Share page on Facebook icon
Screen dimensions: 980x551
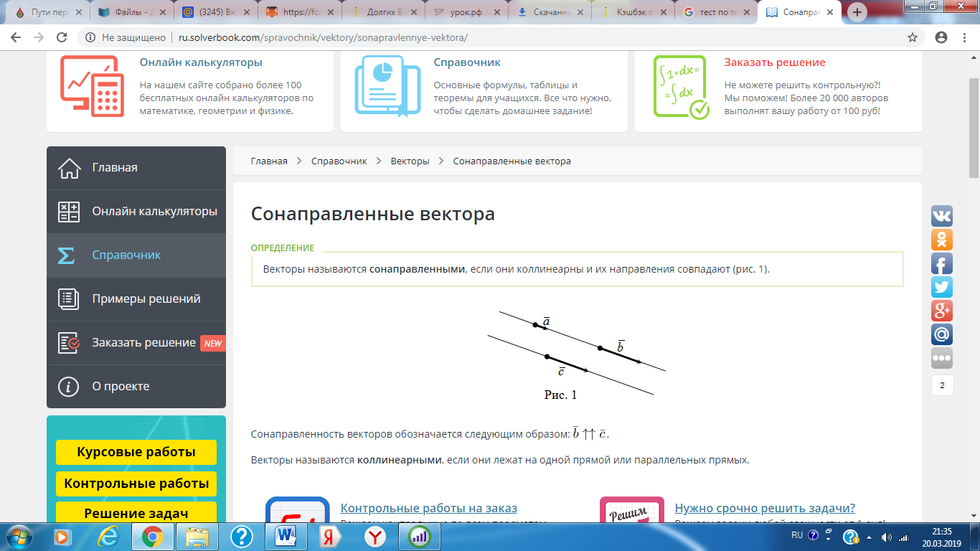941,263
